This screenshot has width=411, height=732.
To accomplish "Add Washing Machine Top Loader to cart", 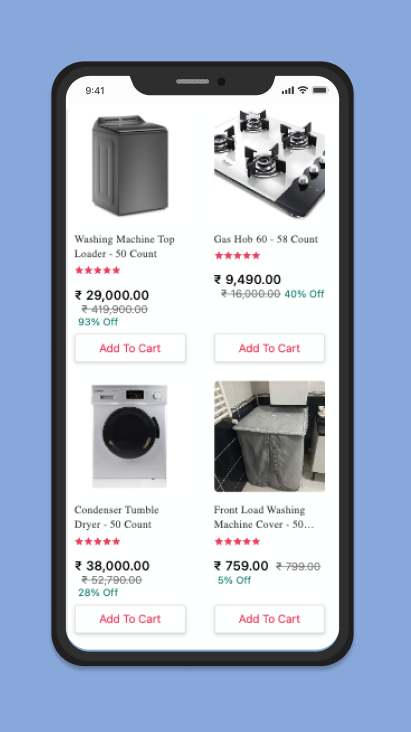I will [130, 348].
